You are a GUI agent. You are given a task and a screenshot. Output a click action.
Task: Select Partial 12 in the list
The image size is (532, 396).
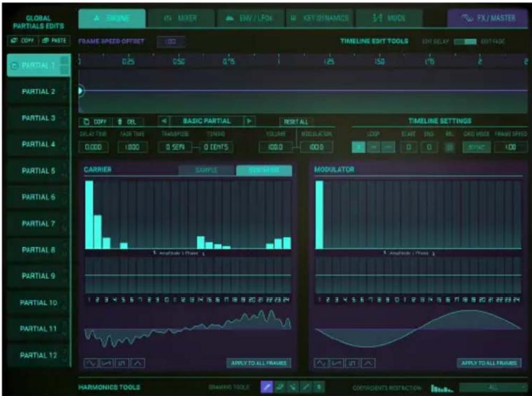click(38, 356)
